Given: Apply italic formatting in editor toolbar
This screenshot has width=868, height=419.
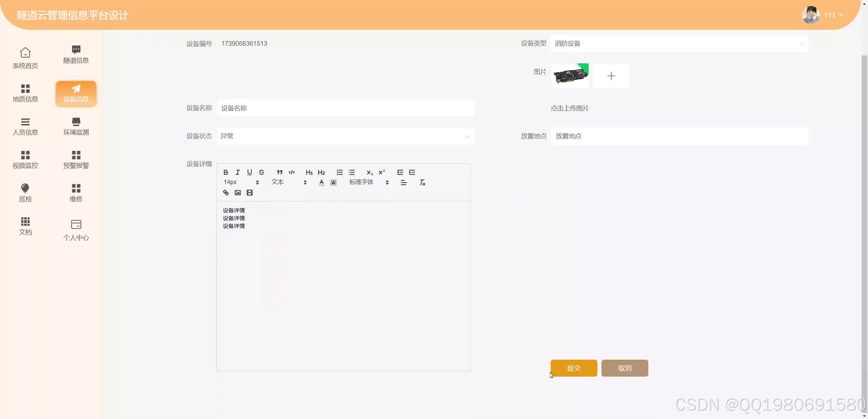Looking at the screenshot, I should pos(237,172).
